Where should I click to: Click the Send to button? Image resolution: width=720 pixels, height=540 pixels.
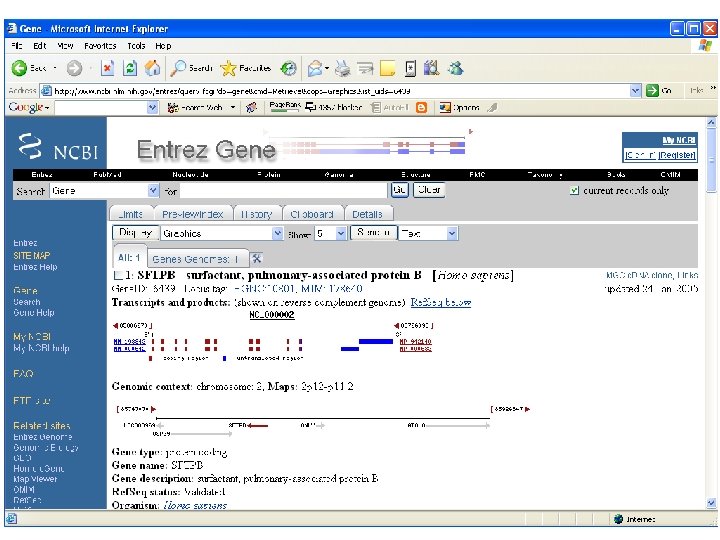(374, 232)
